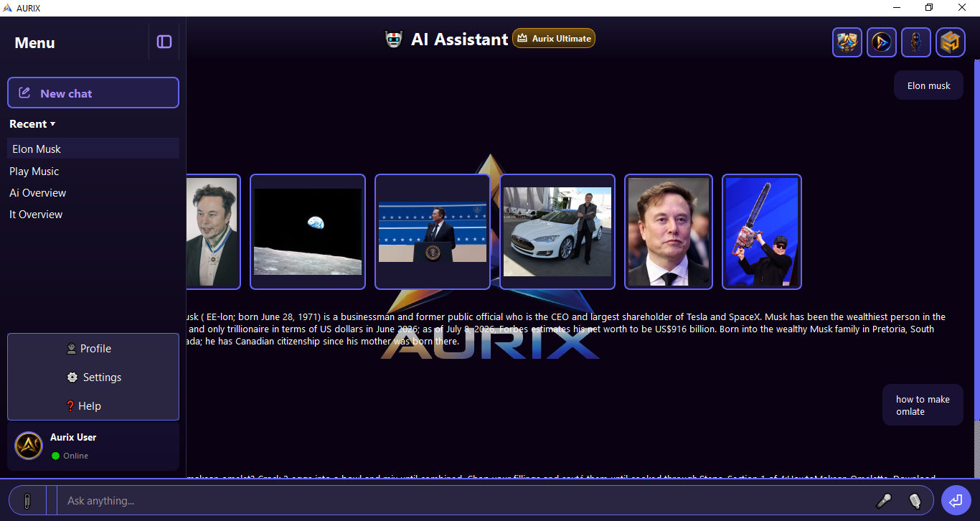Send message with the enter arrow button

point(956,500)
